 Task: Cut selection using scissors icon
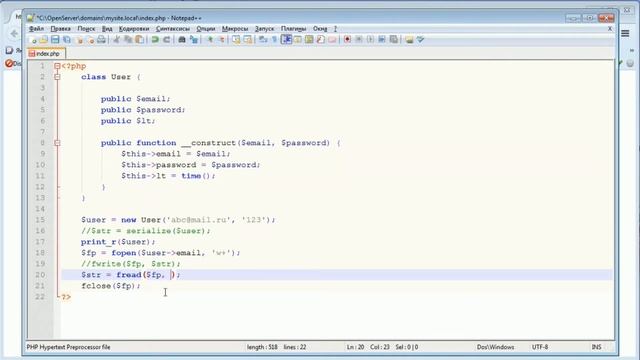click(116, 40)
